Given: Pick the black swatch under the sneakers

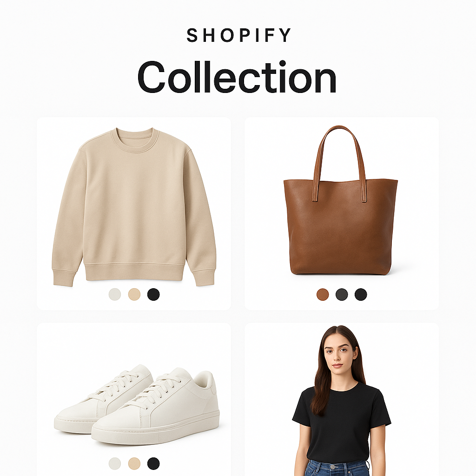Looking at the screenshot, I should [x=153, y=463].
